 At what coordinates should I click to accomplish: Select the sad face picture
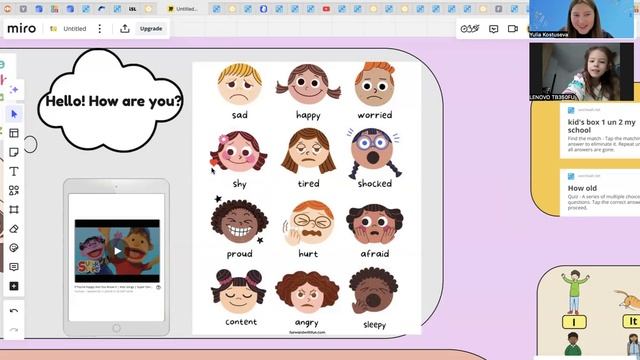240,84
